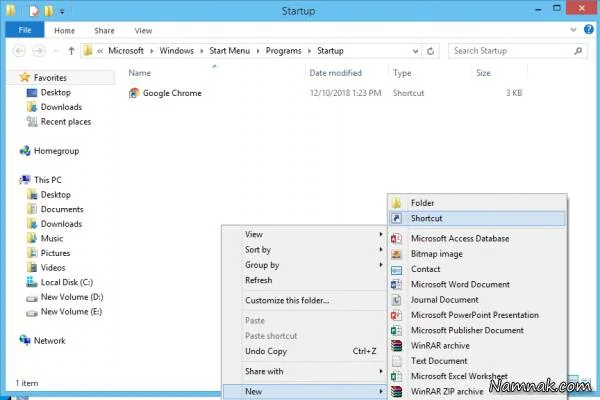The width and height of the screenshot is (600, 400).
Task: Open the View submenu in context menu
Action: [x=304, y=234]
